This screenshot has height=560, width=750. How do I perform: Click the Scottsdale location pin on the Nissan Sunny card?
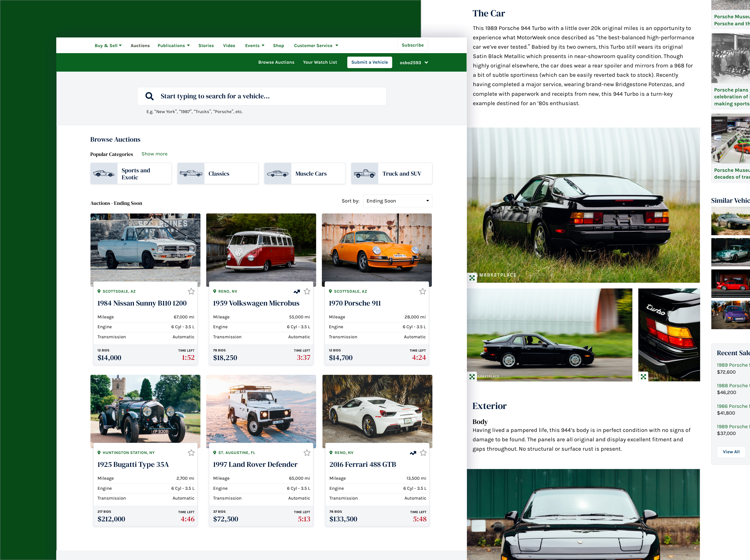[99, 291]
